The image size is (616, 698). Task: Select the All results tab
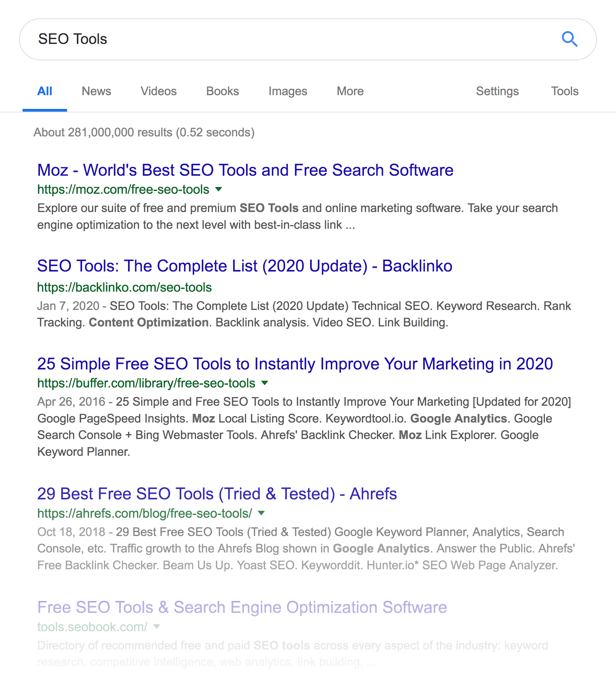click(x=45, y=91)
